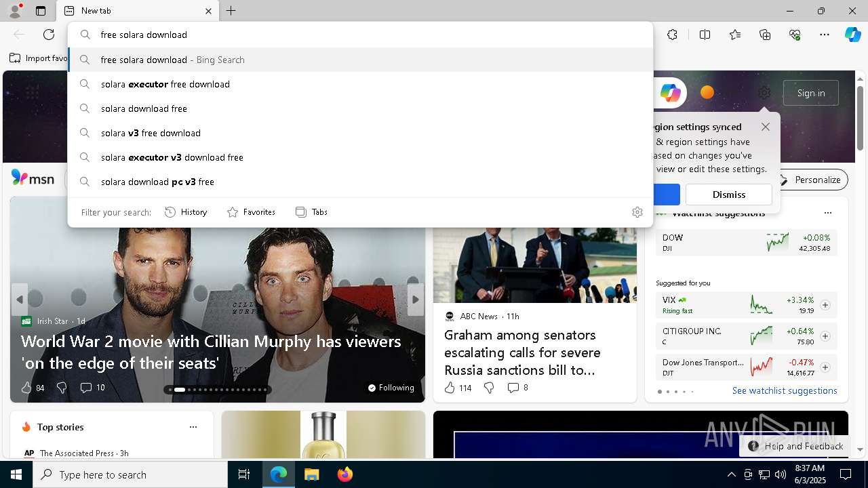Screen dimensions: 868x488
Task: Open Watchlist suggestions options menu
Action: point(827,213)
